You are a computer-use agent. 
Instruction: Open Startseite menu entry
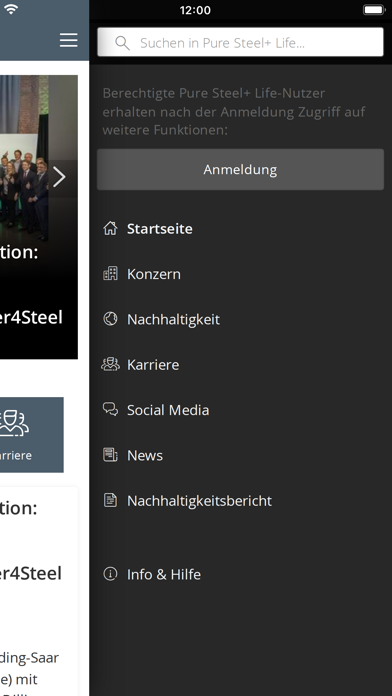point(159,229)
